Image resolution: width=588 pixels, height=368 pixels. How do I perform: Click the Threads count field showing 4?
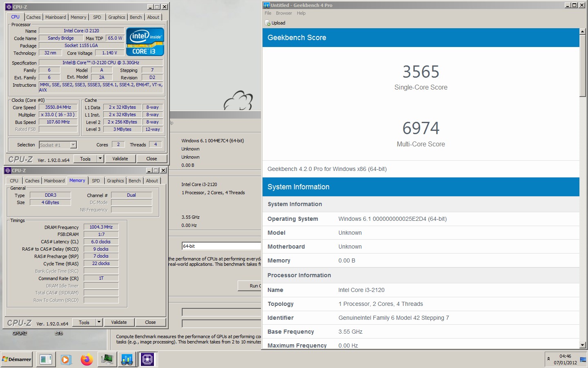coord(155,144)
